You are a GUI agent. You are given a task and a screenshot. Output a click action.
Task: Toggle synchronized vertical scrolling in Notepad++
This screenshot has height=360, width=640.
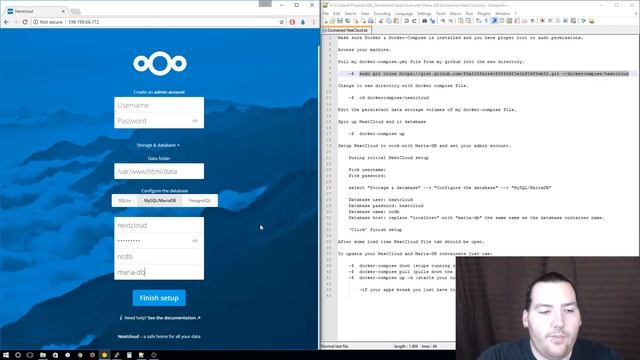click(x=460, y=21)
